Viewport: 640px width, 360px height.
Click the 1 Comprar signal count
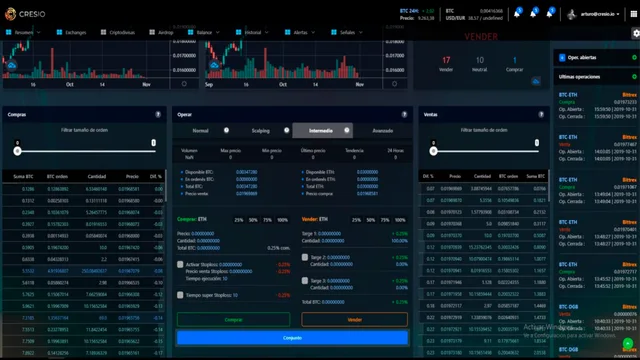click(514, 60)
